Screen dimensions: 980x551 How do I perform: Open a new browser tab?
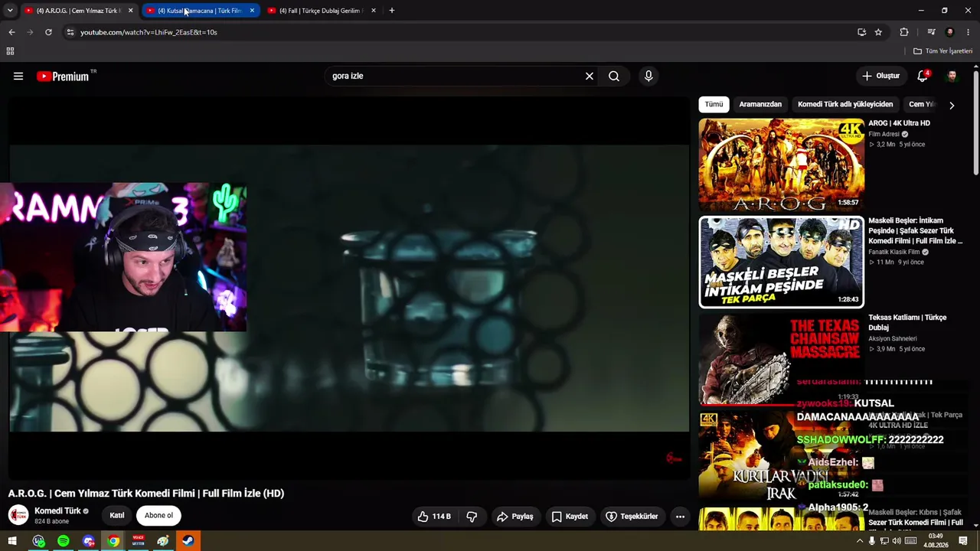391,11
